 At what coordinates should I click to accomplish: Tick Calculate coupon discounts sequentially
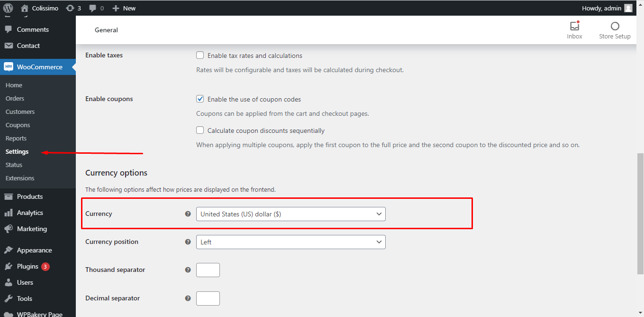click(x=200, y=131)
